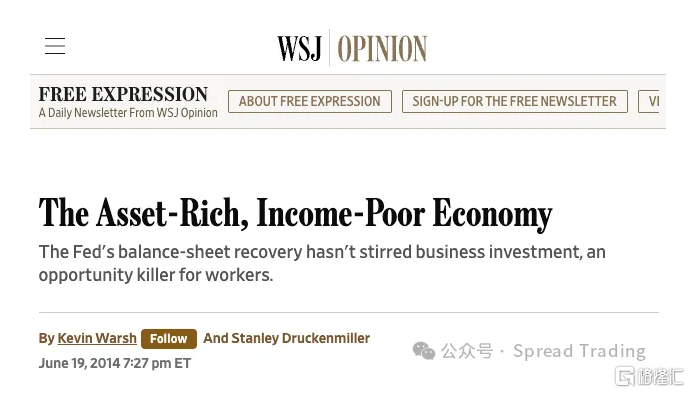690x393 pixels.
Task: Click the 'A Daily Newsletter From WSJ Opinion' subtitle
Action: (128, 113)
